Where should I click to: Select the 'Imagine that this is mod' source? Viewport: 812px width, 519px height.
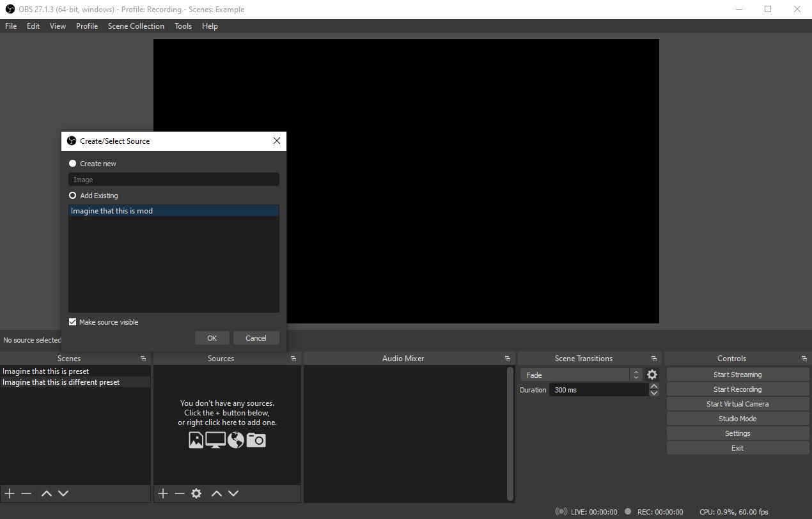[x=112, y=210]
